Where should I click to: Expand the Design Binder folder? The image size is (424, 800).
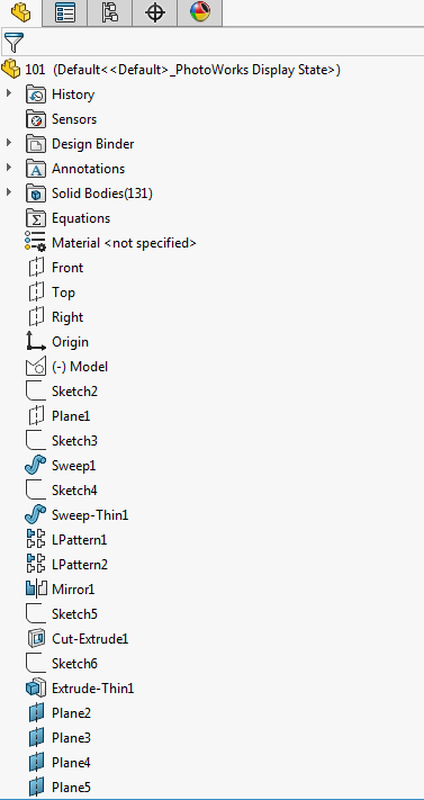pos(8,143)
